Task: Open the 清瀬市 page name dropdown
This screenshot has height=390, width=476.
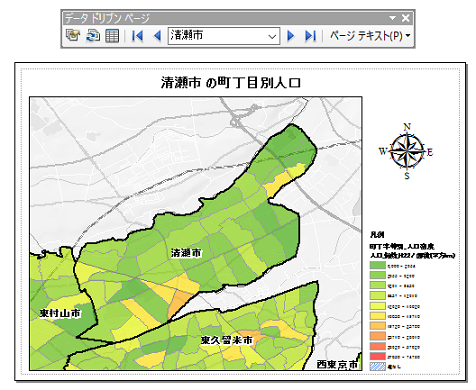Action: tap(224, 36)
